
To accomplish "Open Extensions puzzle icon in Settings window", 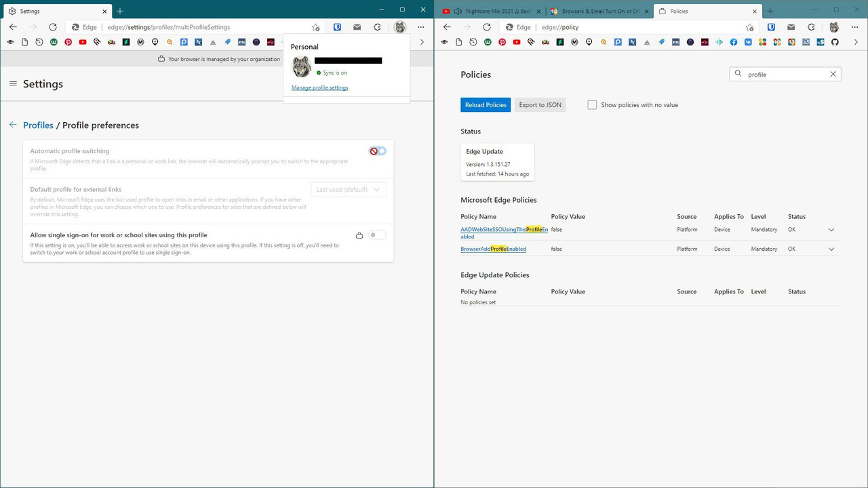I will click(377, 27).
